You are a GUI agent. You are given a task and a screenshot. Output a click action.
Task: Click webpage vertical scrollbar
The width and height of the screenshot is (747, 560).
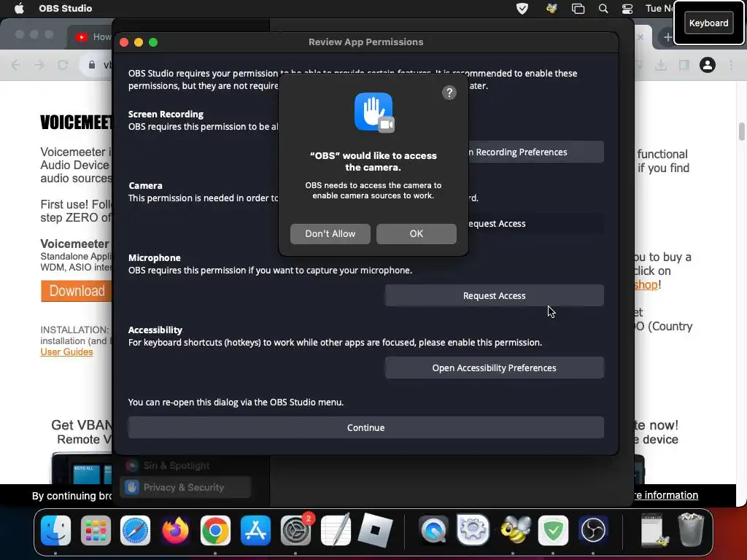[741, 131]
